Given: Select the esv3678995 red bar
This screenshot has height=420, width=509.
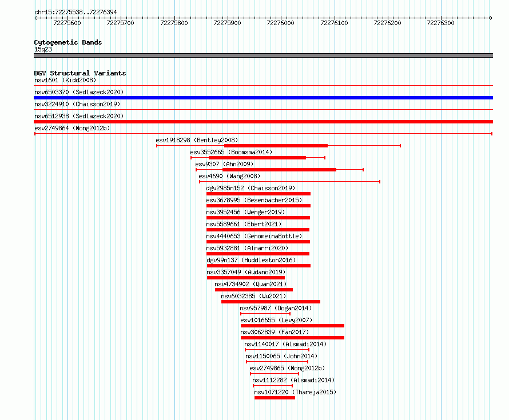Looking at the screenshot, I should pos(259,206).
